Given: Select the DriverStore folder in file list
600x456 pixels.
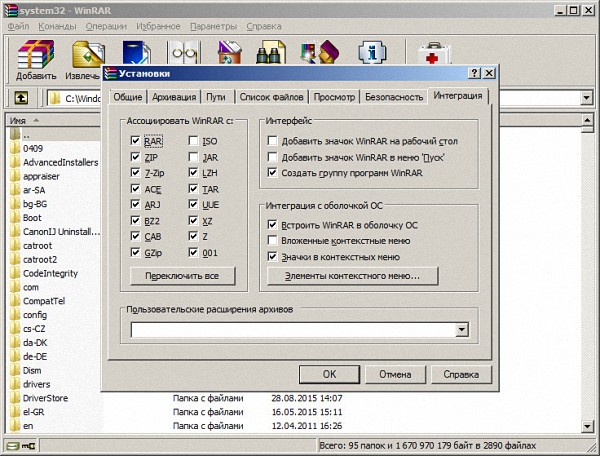Looking at the screenshot, I should 43,397.
